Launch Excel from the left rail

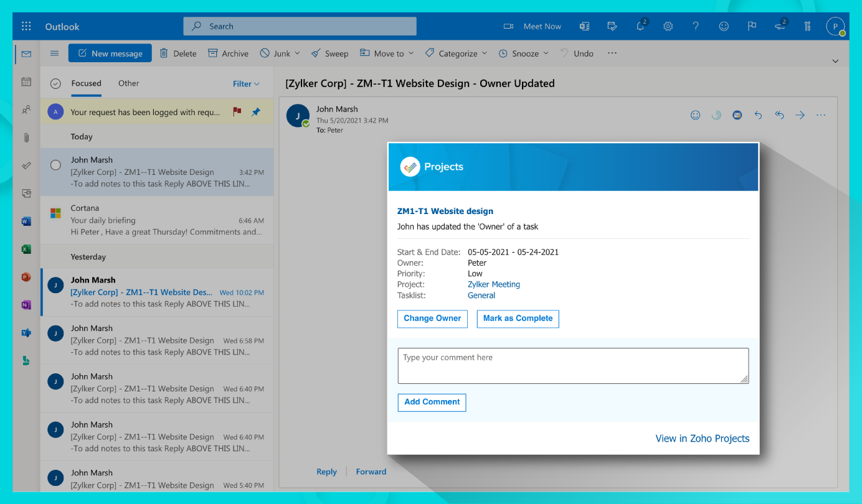[x=26, y=249]
